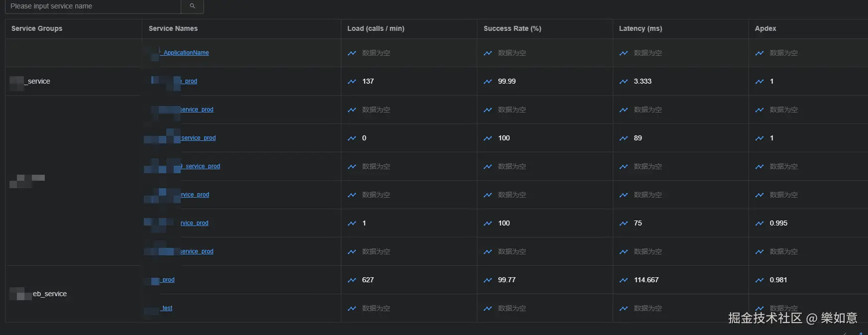
Task: Open the _test service link
Action: pyautogui.click(x=167, y=308)
